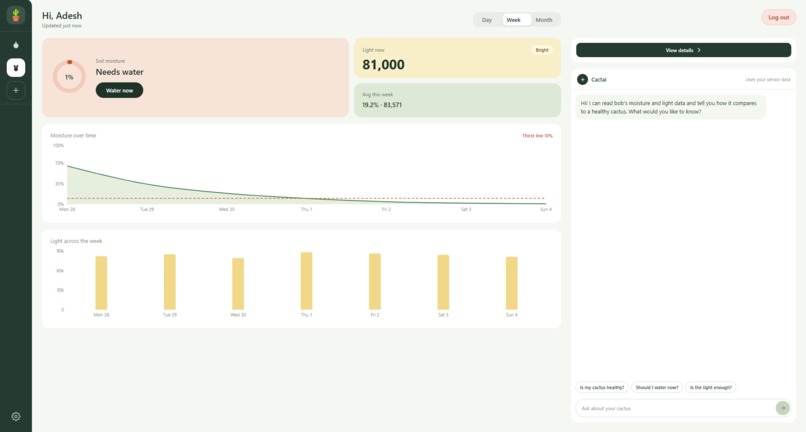Screen dimensions: 806x432
Task: Select the Tue 29 light bar
Action: 170,282
